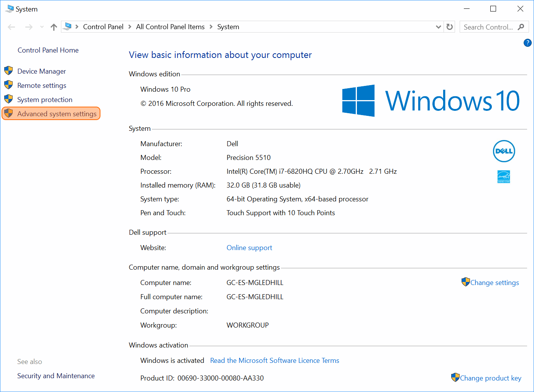
Task: Click the Energy Star logo
Action: coord(504,176)
